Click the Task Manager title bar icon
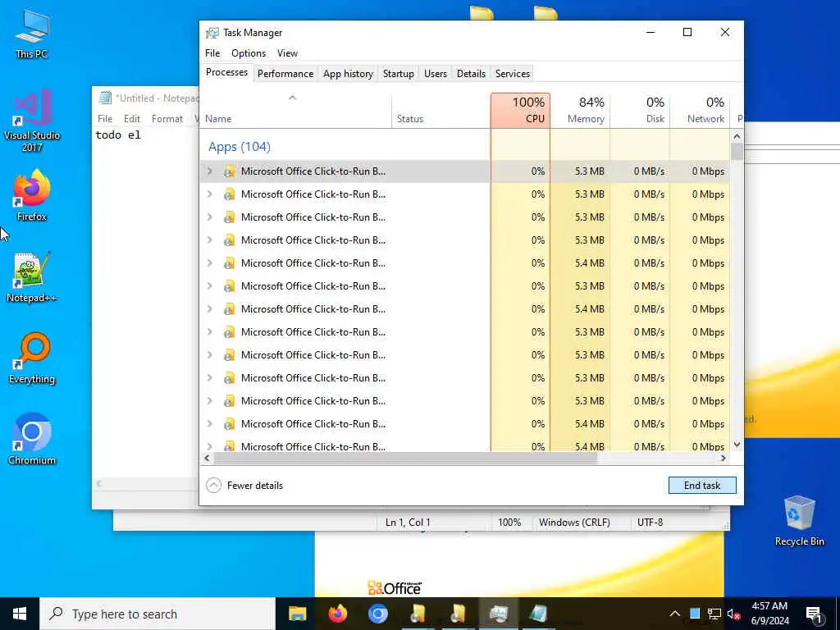 pyautogui.click(x=212, y=33)
